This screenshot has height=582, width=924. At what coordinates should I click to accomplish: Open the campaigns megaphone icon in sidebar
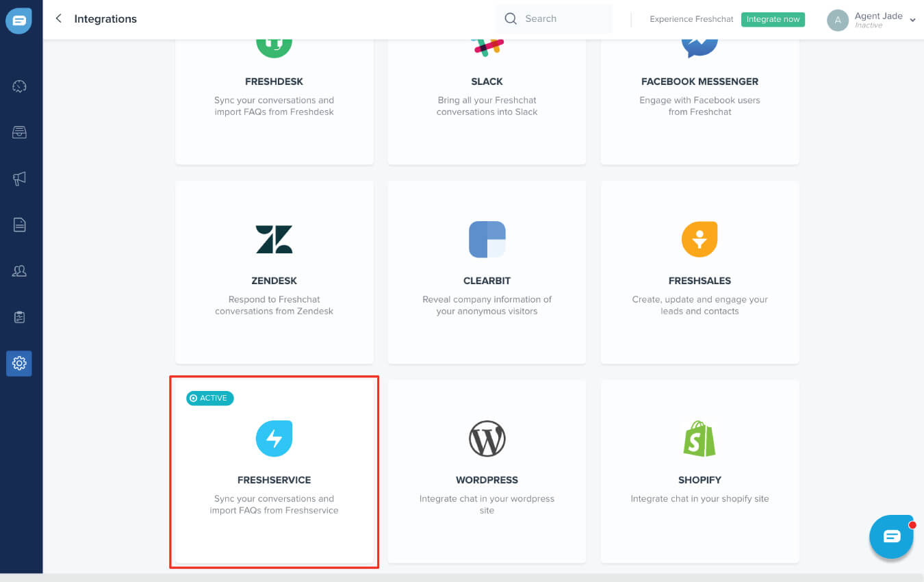19,179
